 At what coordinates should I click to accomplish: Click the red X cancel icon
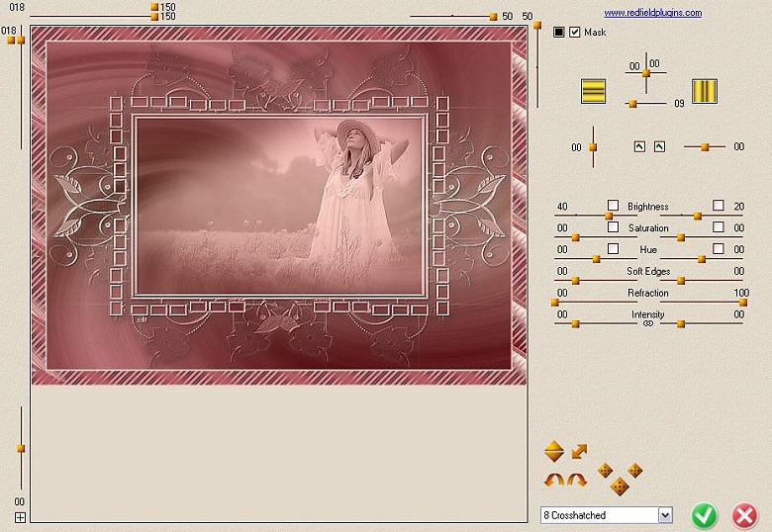(744, 514)
